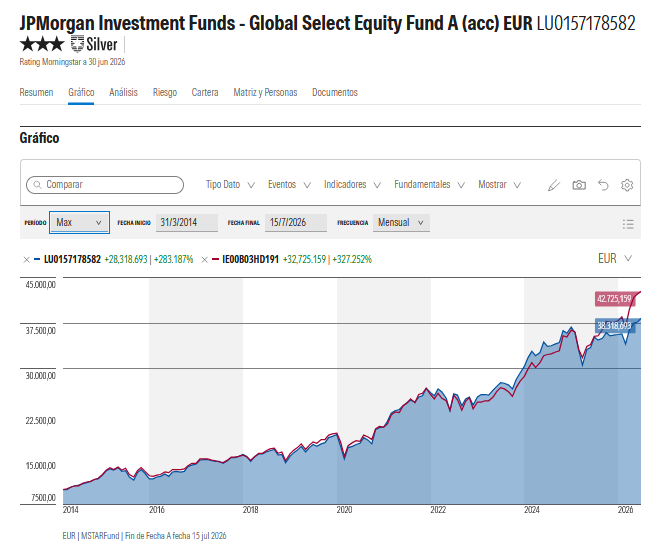Click the search magnifier in Comparar box
Image resolution: width=655 pixels, height=553 pixels.
click(x=38, y=185)
